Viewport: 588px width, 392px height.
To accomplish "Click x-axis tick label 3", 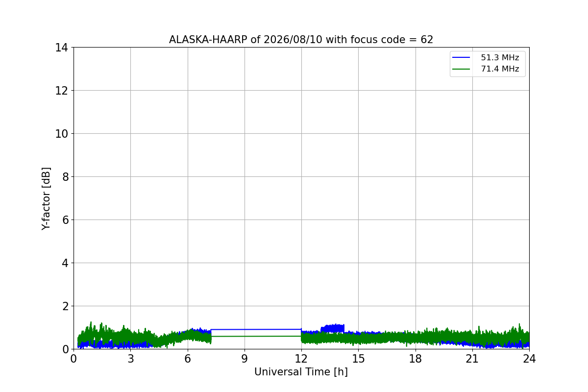I will pyautogui.click(x=130, y=359).
